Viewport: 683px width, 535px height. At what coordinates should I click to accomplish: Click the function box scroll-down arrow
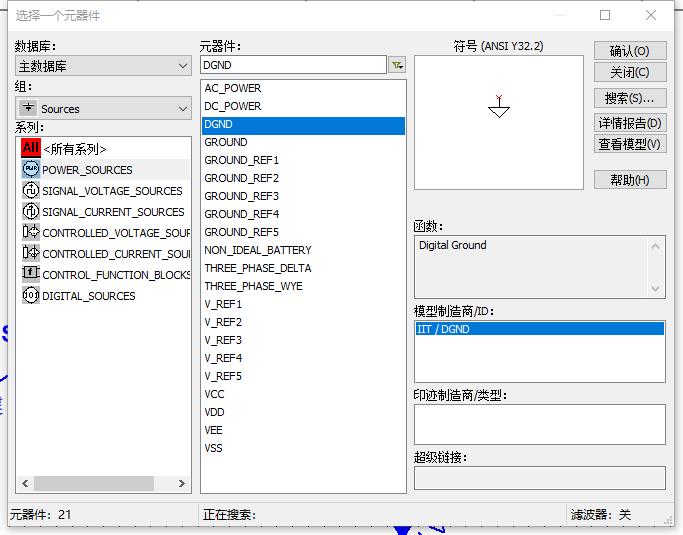click(655, 288)
